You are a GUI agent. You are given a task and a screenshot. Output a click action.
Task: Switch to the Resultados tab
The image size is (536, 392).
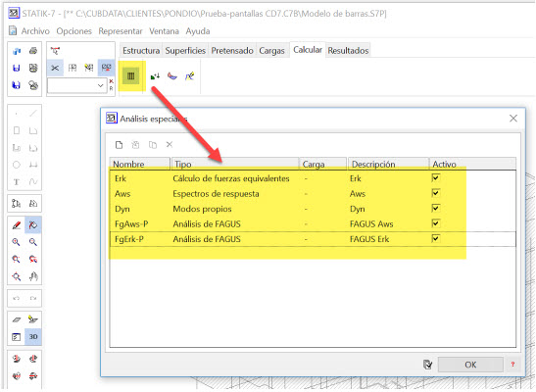pyautogui.click(x=348, y=51)
